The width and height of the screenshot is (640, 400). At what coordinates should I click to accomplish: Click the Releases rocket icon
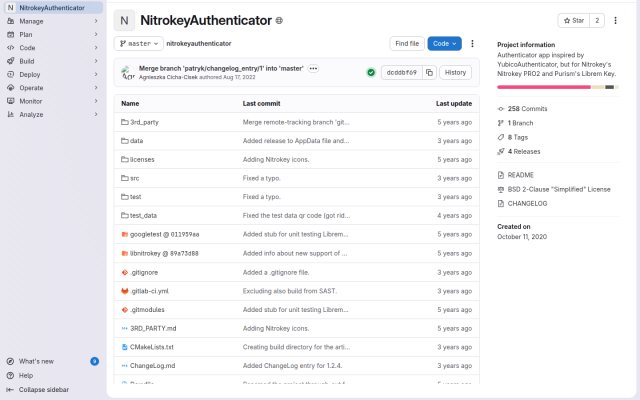coord(501,151)
